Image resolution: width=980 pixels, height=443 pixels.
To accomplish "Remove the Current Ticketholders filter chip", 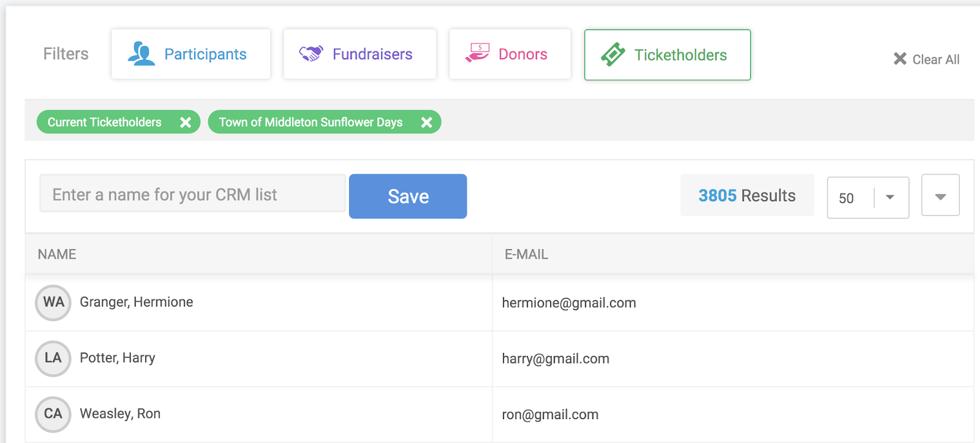I will tap(186, 122).
